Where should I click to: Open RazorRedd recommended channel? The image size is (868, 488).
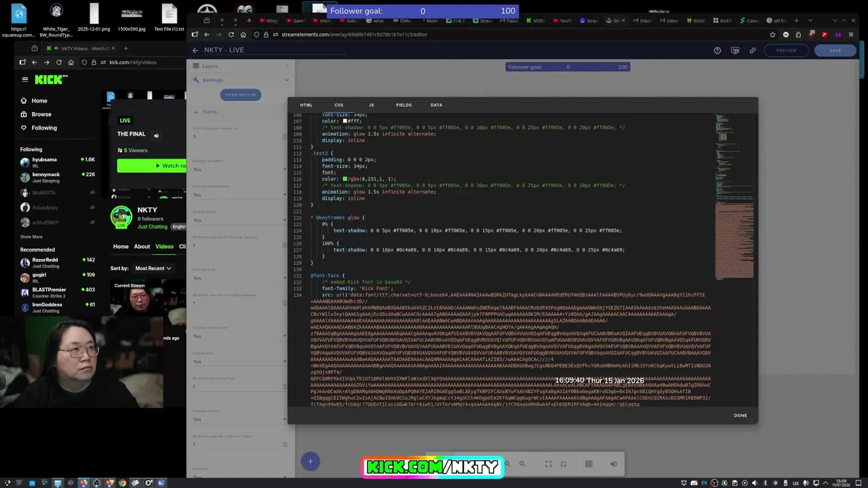[58, 262]
